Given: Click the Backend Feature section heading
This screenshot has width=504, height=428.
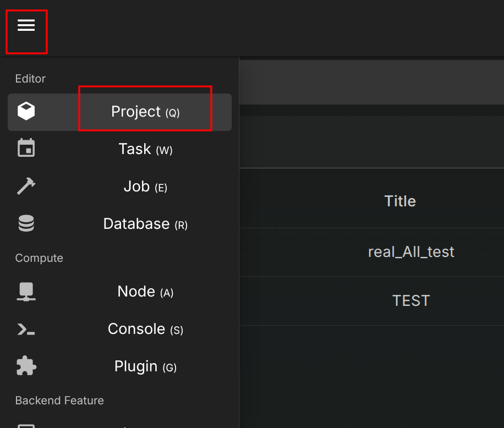Looking at the screenshot, I should tap(59, 400).
